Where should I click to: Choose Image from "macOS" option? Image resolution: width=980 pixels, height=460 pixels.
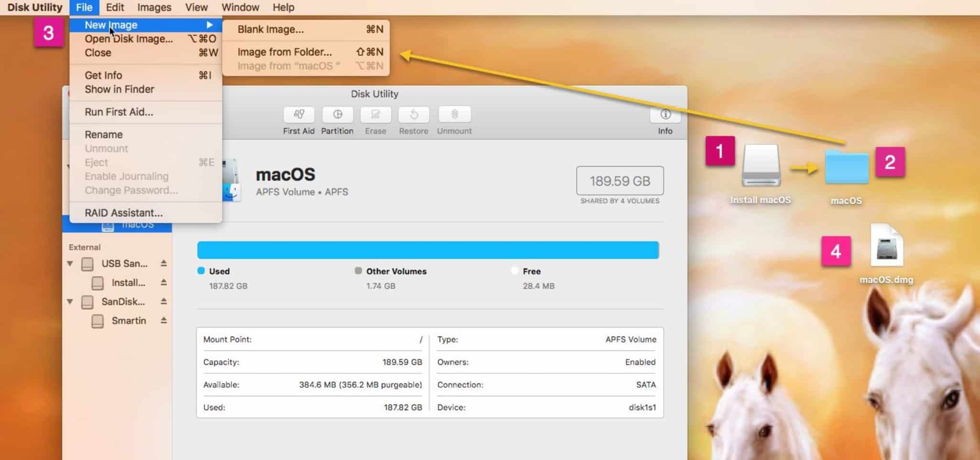[306, 66]
